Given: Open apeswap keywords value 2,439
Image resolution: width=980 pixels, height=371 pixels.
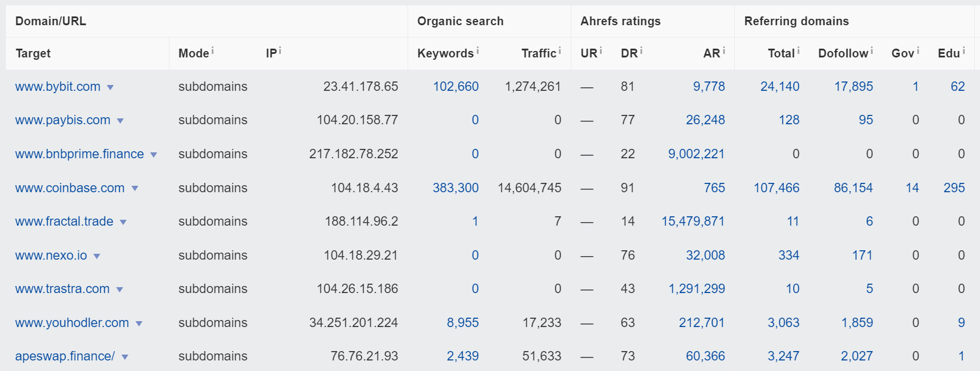Looking at the screenshot, I should 463,356.
